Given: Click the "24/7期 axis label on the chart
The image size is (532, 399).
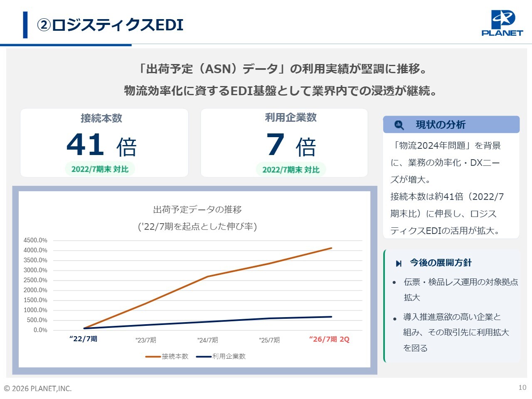Looking at the screenshot, I should click(x=207, y=340).
